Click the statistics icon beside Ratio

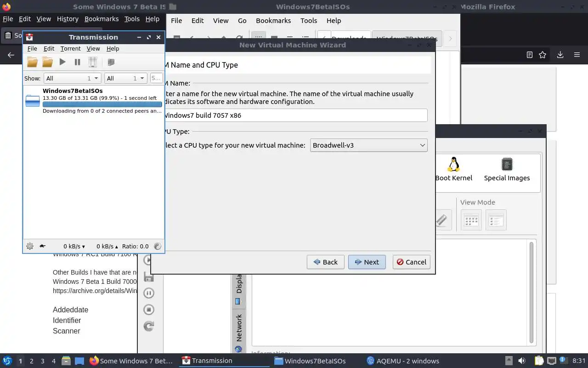click(x=158, y=246)
